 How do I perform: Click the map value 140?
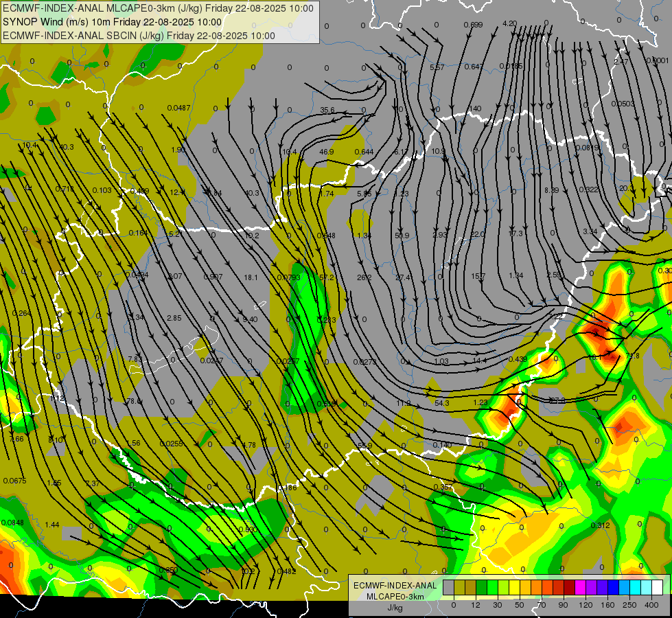[475, 109]
